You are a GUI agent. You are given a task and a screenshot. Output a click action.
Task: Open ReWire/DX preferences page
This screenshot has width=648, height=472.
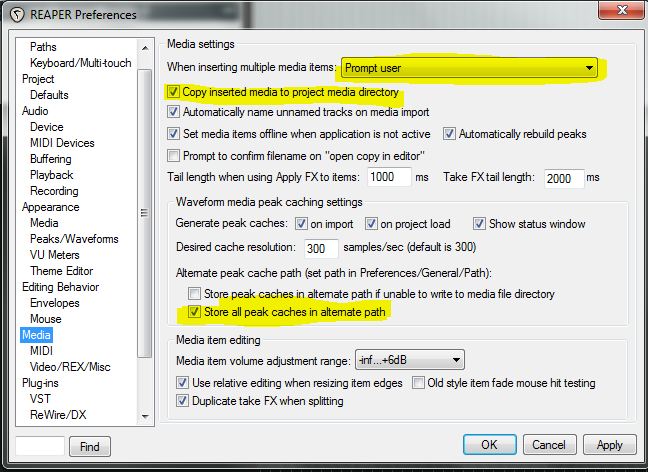pos(58,415)
